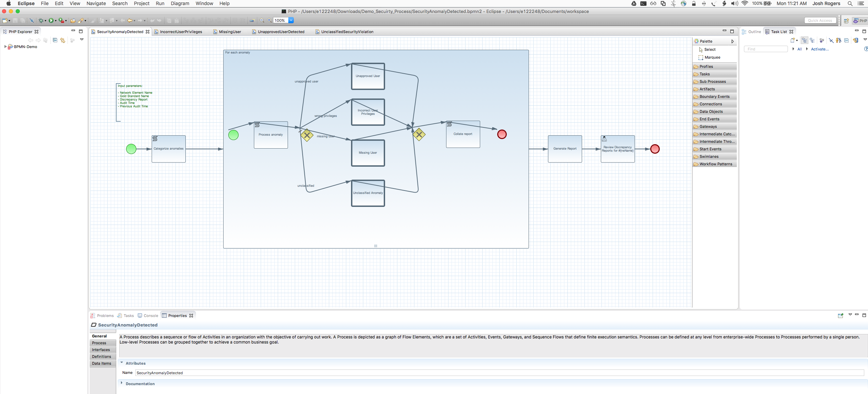
Task: Expand the Start Events palette drawer
Action: coord(715,149)
